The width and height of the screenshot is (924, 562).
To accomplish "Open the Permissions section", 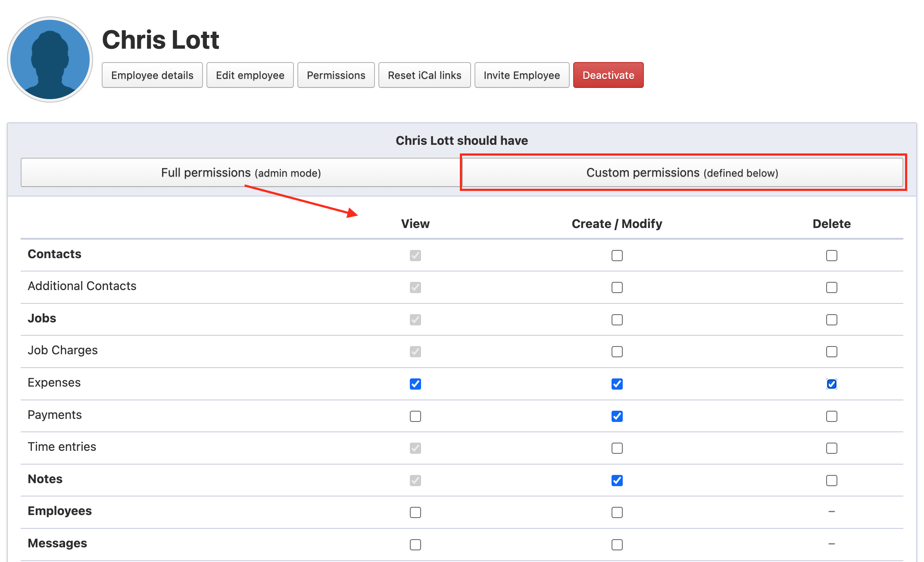I will pos(336,75).
